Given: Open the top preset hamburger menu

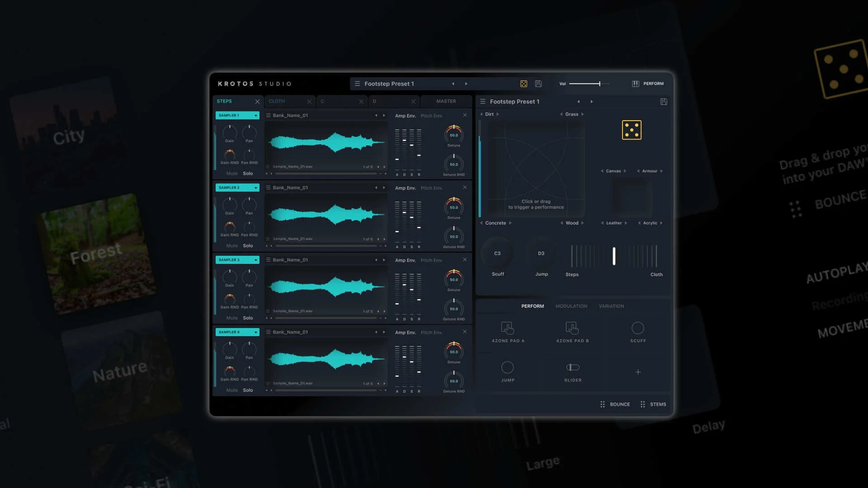Looking at the screenshot, I should click(x=357, y=84).
